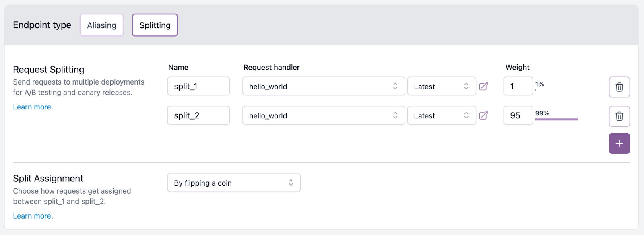644x235 pixels.
Task: Focus the split_2 name field
Action: click(x=198, y=115)
